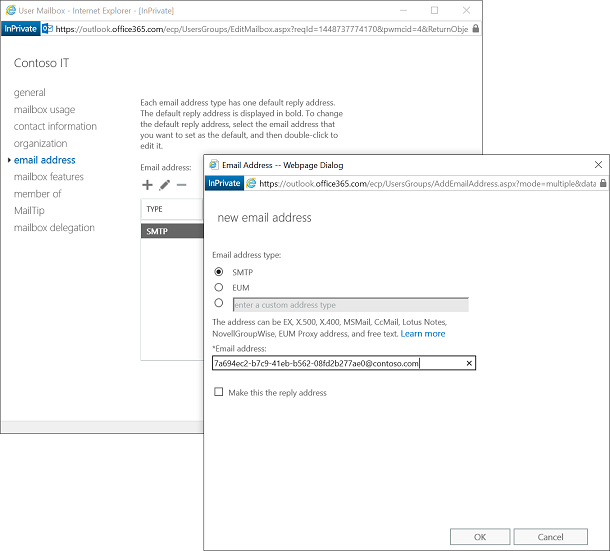This screenshot has height=551, width=610.
Task: Clear email address field with X icon
Action: pyautogui.click(x=469, y=364)
